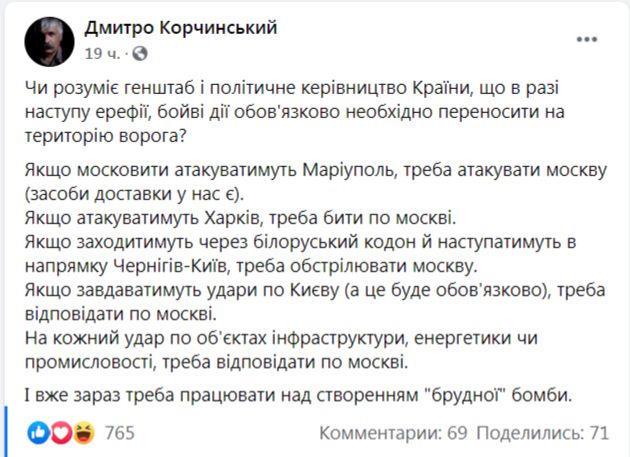Open the 'Комментарии: 69' comments list
This screenshot has width=630, height=457.
coord(394,432)
